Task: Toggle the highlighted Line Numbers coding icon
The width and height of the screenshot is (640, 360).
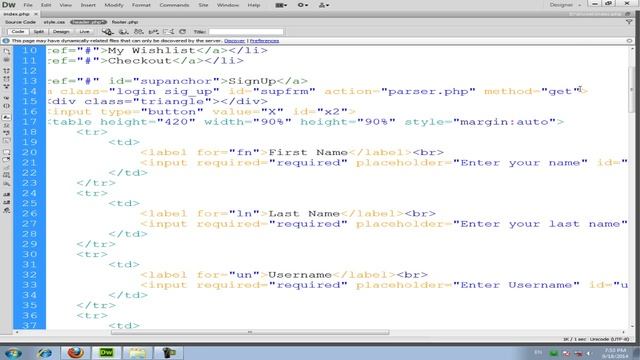Action: click(x=7, y=117)
